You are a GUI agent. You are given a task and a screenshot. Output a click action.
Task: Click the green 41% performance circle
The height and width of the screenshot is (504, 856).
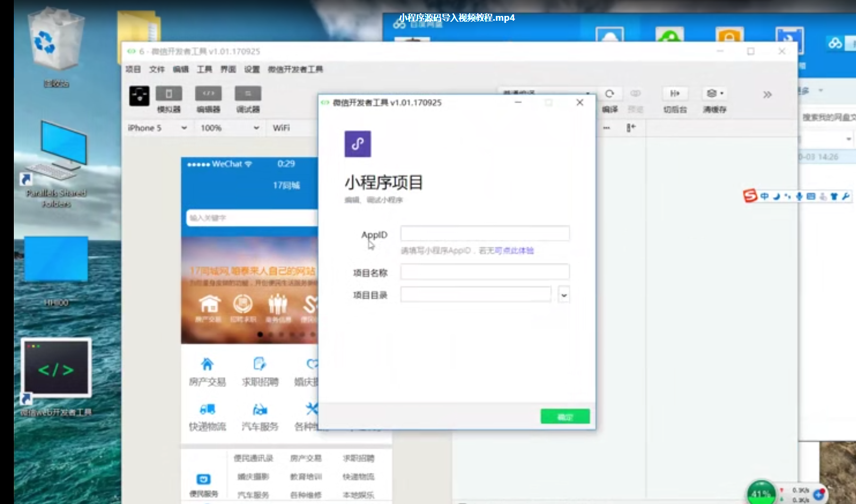coord(761,493)
